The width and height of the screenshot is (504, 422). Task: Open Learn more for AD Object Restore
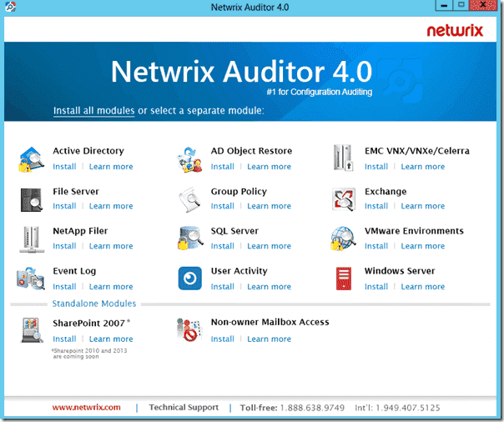pos(269,167)
